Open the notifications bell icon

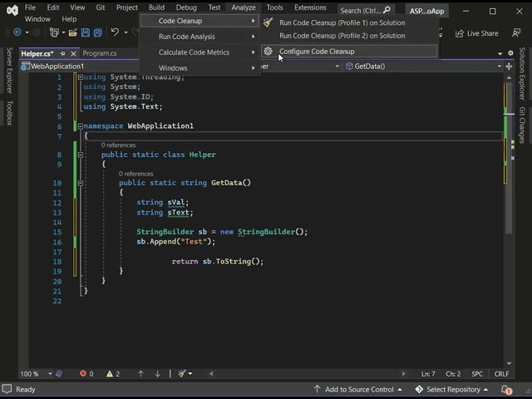tap(506, 390)
